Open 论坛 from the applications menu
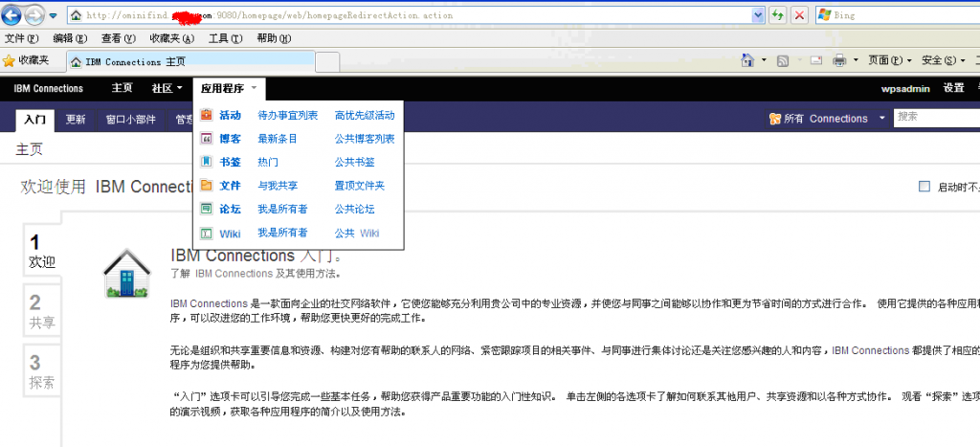Image resolution: width=980 pixels, height=447 pixels. 230,210
